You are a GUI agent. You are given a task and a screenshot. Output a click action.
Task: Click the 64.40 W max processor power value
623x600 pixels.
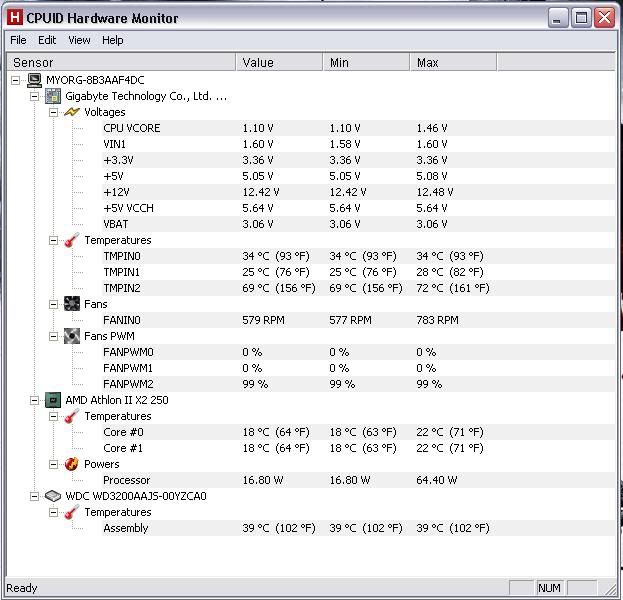click(437, 480)
